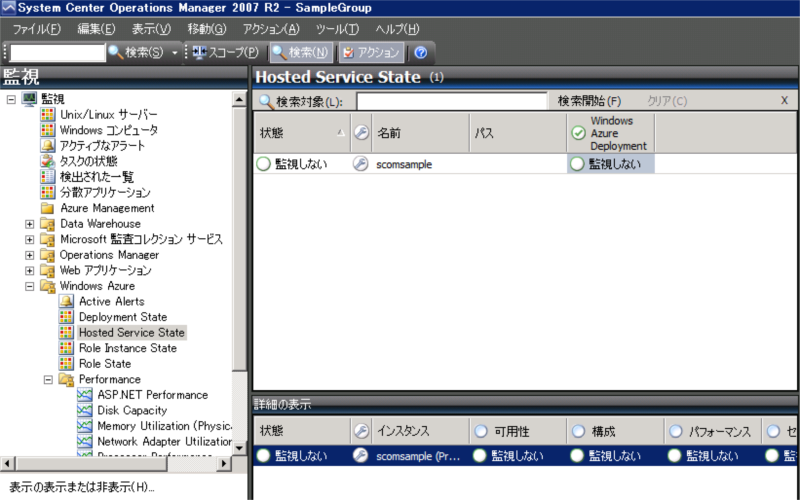Open the 表示(V) menu
The height and width of the screenshot is (500, 800).
pyautogui.click(x=151, y=29)
